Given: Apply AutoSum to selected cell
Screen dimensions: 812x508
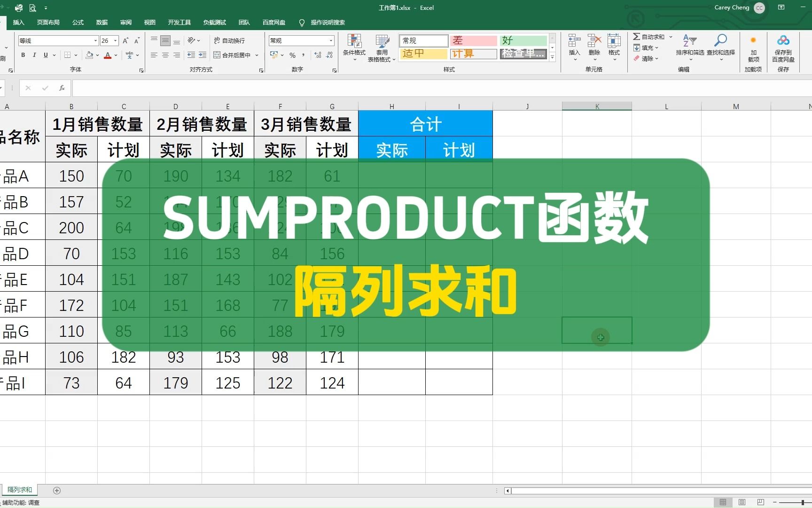Looking at the screenshot, I should click(649, 36).
